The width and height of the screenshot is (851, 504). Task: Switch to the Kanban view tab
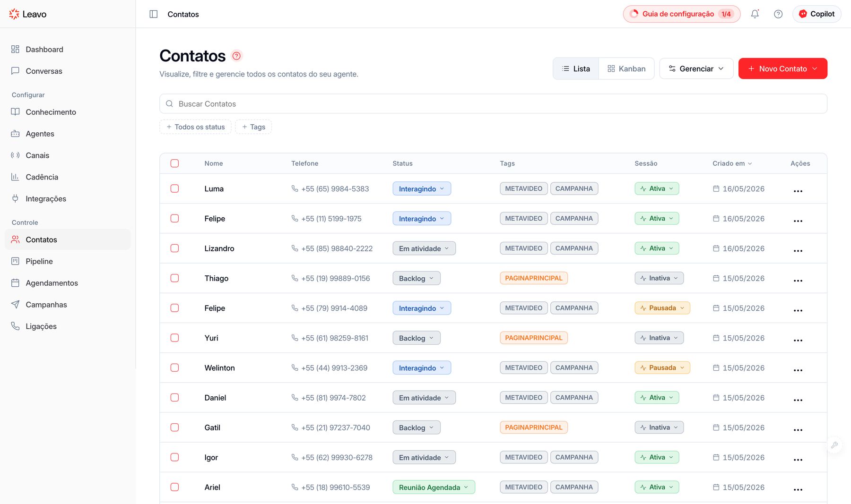click(626, 68)
